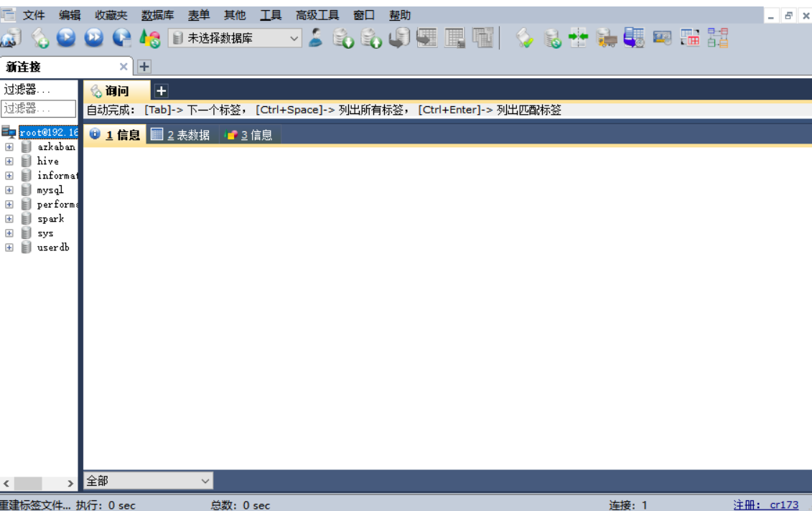Click the data comparison arrows icon
This screenshot has width=812, height=511.
click(x=579, y=39)
